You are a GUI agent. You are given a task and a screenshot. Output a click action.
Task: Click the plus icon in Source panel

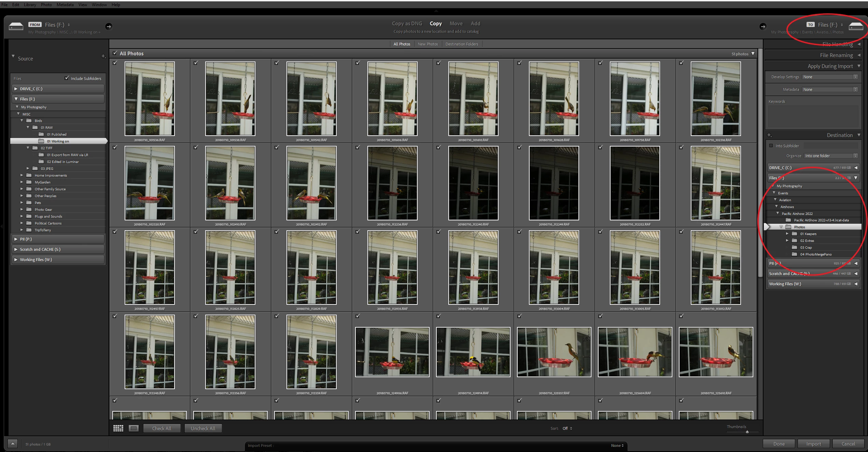point(103,56)
